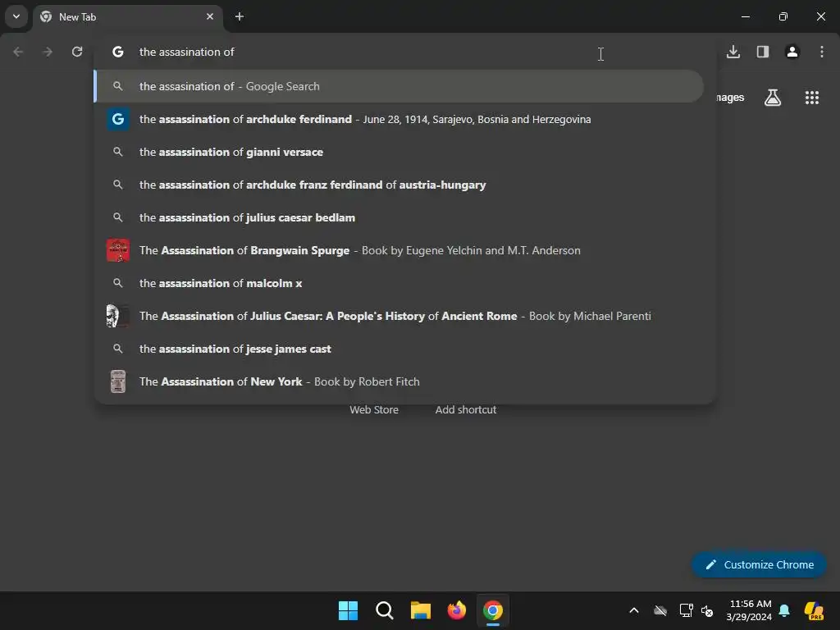
Task: Select the Michael Parenti book suggestion
Action: tap(399, 316)
